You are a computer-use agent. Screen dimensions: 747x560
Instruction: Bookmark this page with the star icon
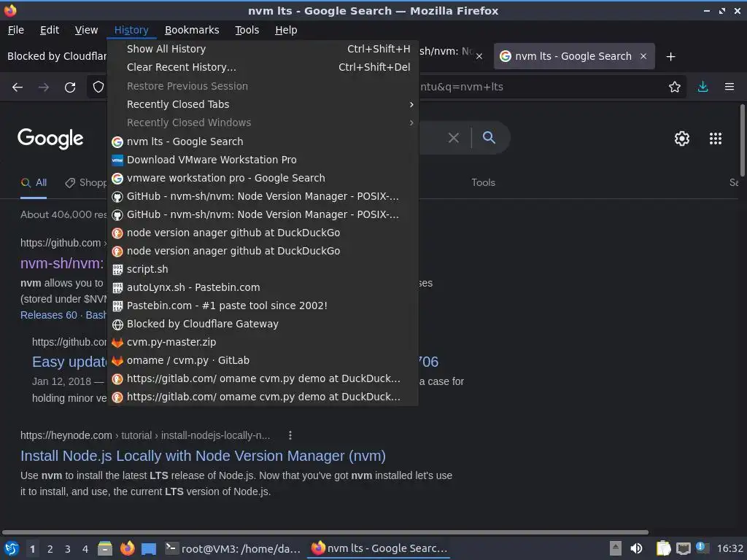pyautogui.click(x=674, y=87)
